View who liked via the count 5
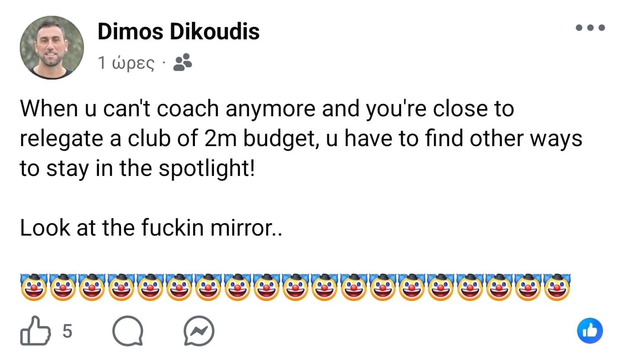 [67, 331]
